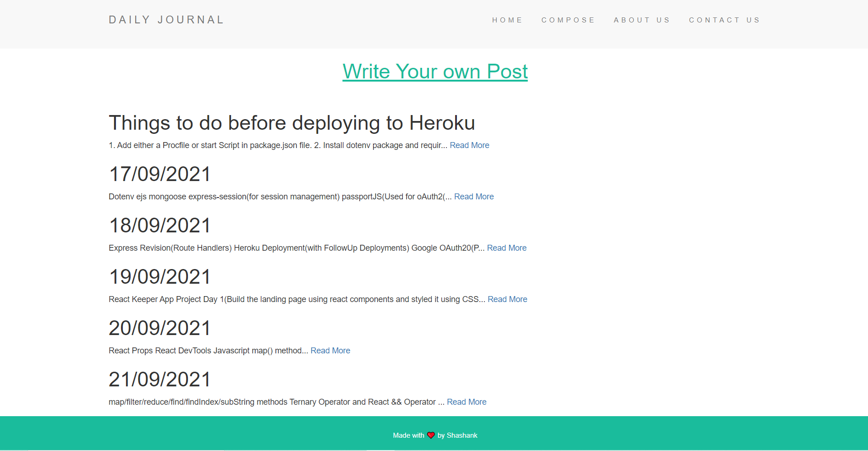This screenshot has width=868, height=451.
Task: Read more of the 17/09/2021 post
Action: coord(474,197)
